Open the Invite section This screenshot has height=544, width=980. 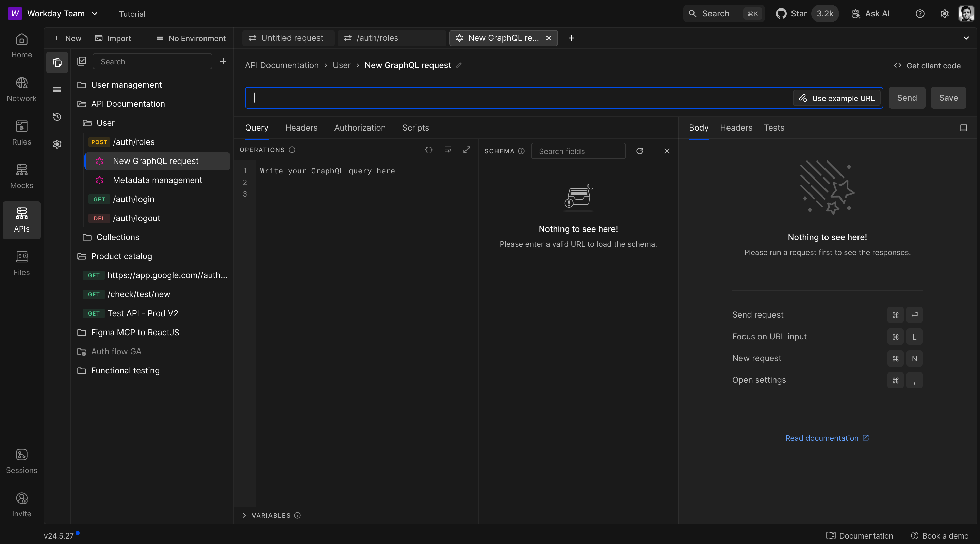[x=22, y=505]
